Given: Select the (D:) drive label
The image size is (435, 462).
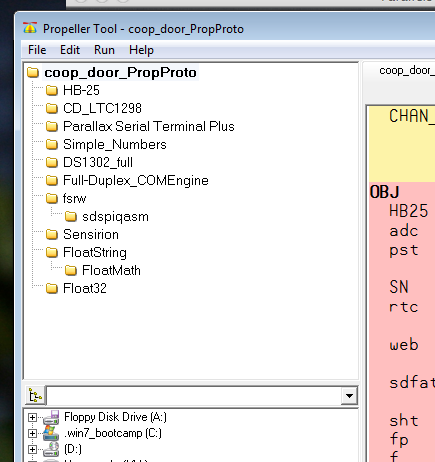Looking at the screenshot, I should click(73, 449).
